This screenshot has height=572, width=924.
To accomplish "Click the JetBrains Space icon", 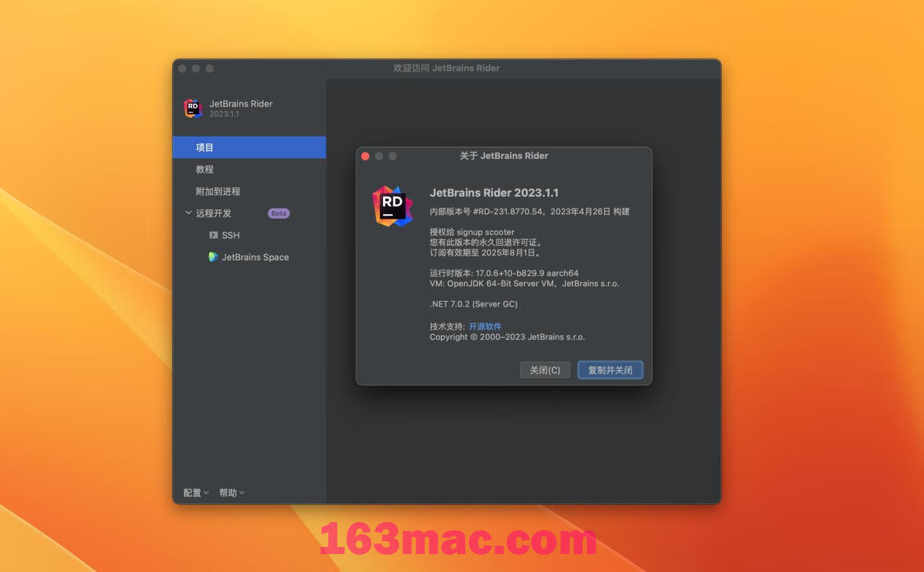I will pyautogui.click(x=214, y=257).
